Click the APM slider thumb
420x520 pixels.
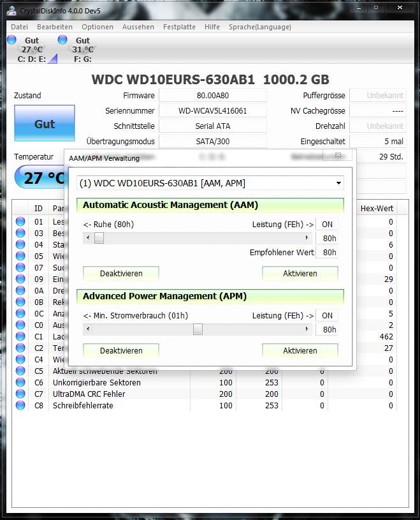[x=198, y=329]
